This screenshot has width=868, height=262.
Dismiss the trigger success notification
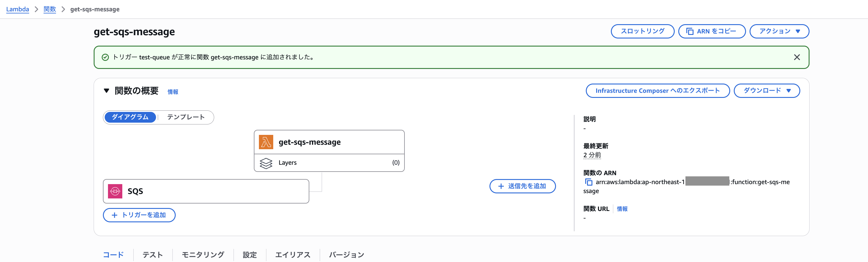[797, 57]
